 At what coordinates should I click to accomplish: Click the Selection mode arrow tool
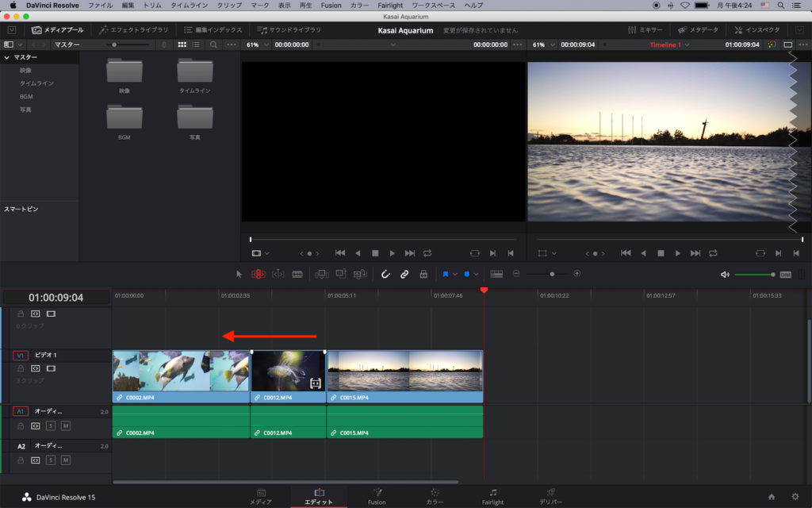pos(239,274)
